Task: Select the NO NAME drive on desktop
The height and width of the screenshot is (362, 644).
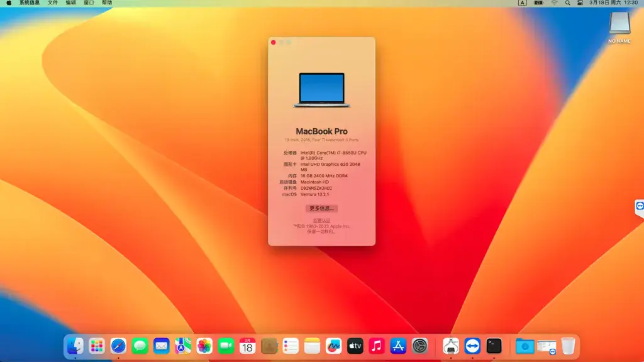Action: pyautogui.click(x=619, y=27)
